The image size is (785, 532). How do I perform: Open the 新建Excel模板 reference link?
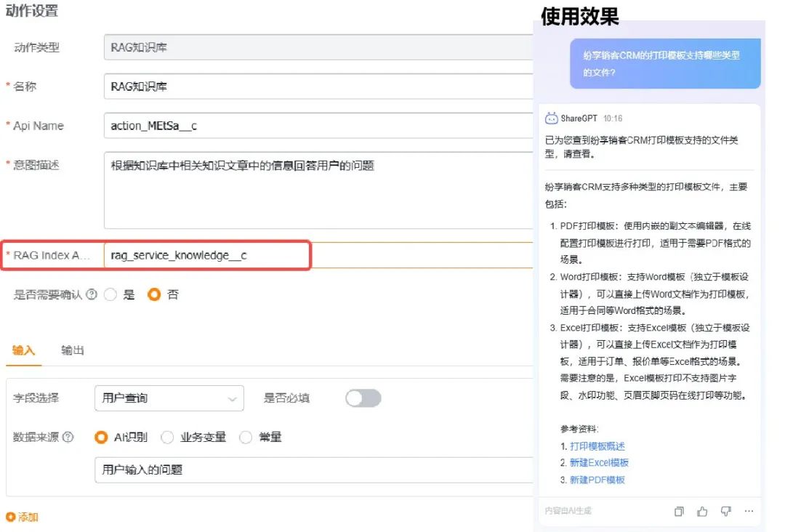point(599,463)
